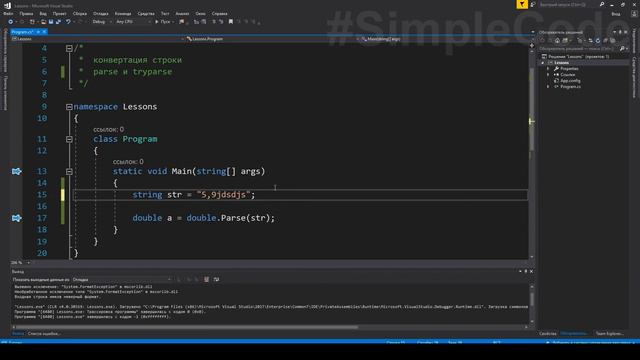This screenshot has height=360, width=640.
Task: Click the Show All Files icon in Solution Explorer
Action: (612, 40)
